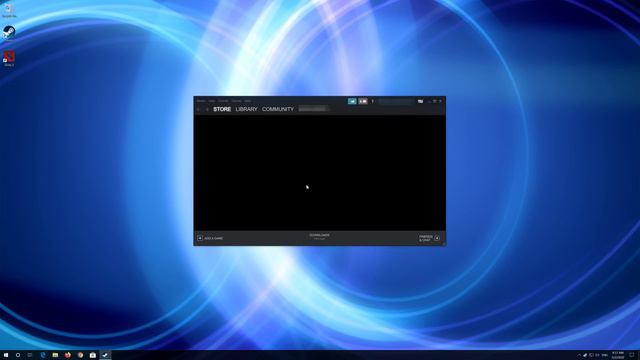The image size is (640, 360).
Task: Open Task View on the taskbar
Action: tap(30, 355)
